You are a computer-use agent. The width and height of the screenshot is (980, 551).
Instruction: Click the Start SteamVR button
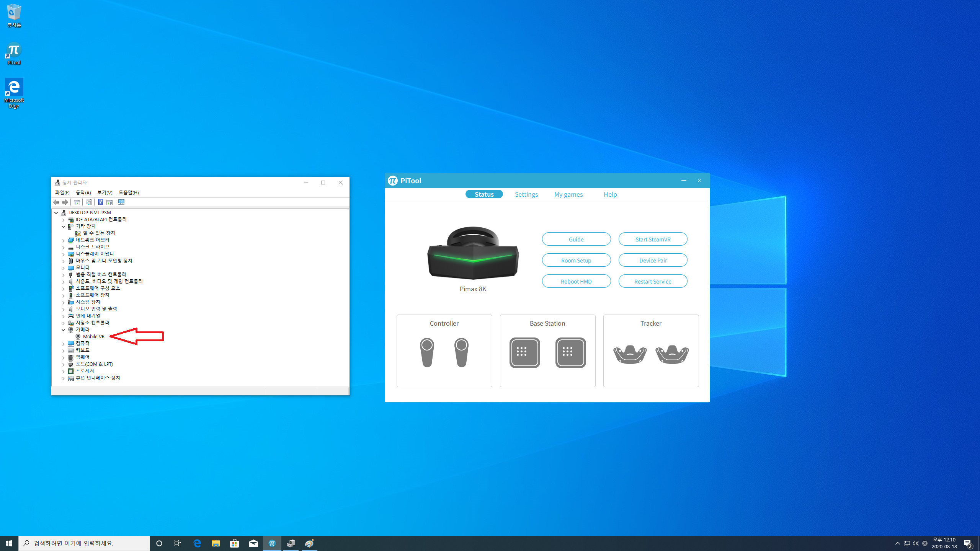pyautogui.click(x=652, y=239)
